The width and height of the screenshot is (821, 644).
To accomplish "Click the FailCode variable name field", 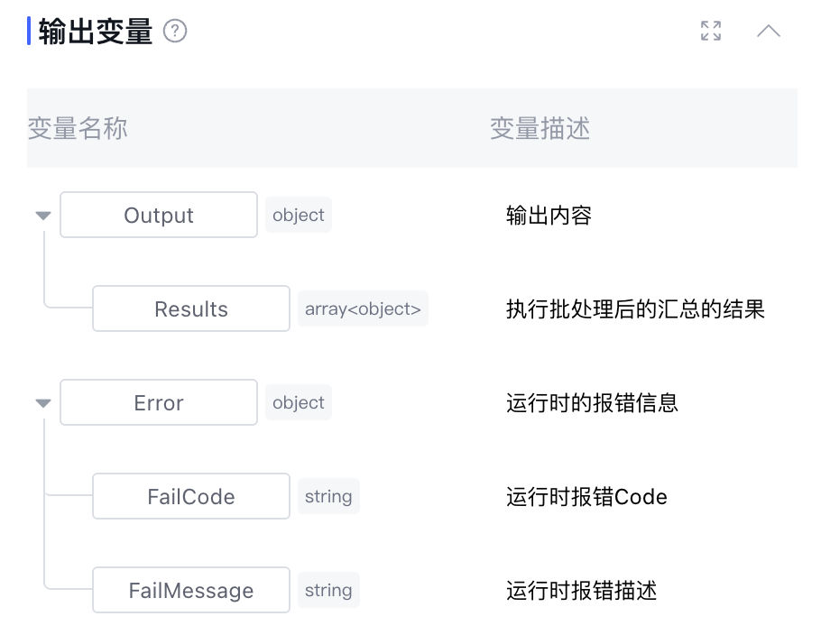I will pyautogui.click(x=191, y=497).
